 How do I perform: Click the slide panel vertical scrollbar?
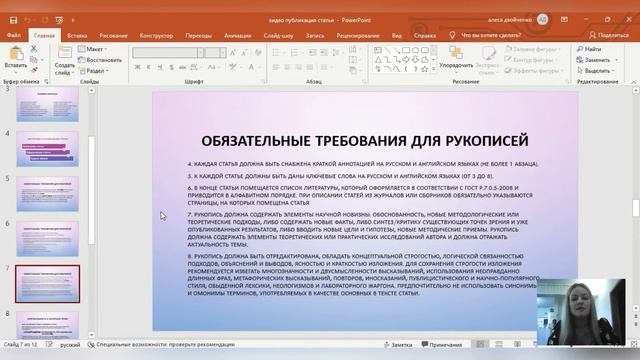[x=91, y=190]
